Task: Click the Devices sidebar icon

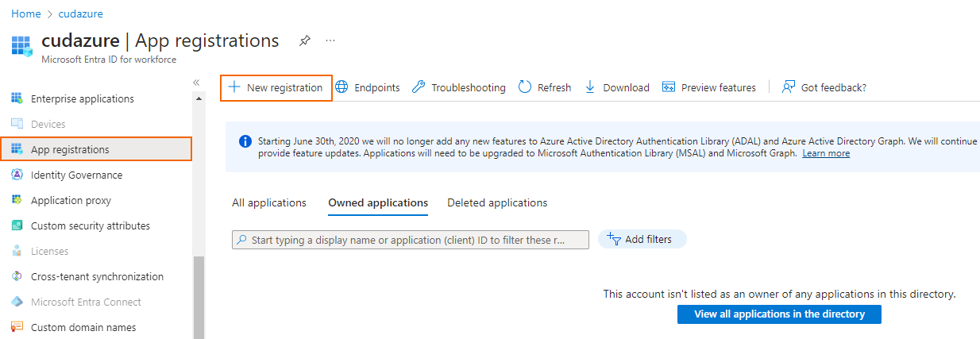Action: [x=17, y=124]
